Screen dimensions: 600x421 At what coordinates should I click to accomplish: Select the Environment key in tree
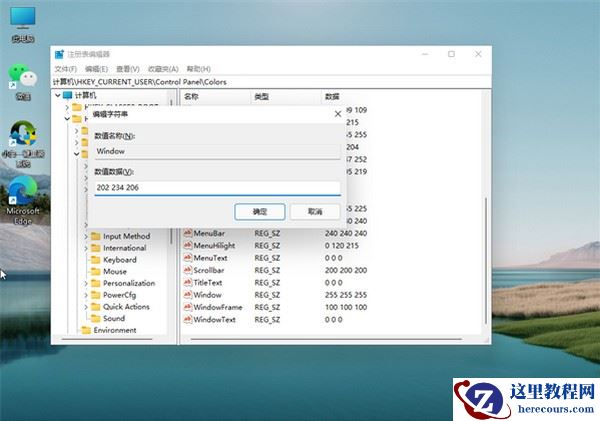[115, 330]
